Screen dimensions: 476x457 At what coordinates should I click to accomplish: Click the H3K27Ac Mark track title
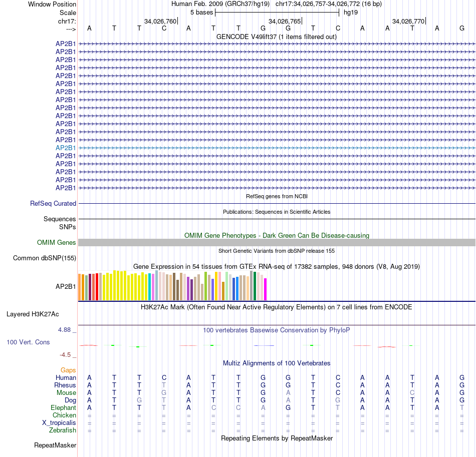pos(277,307)
